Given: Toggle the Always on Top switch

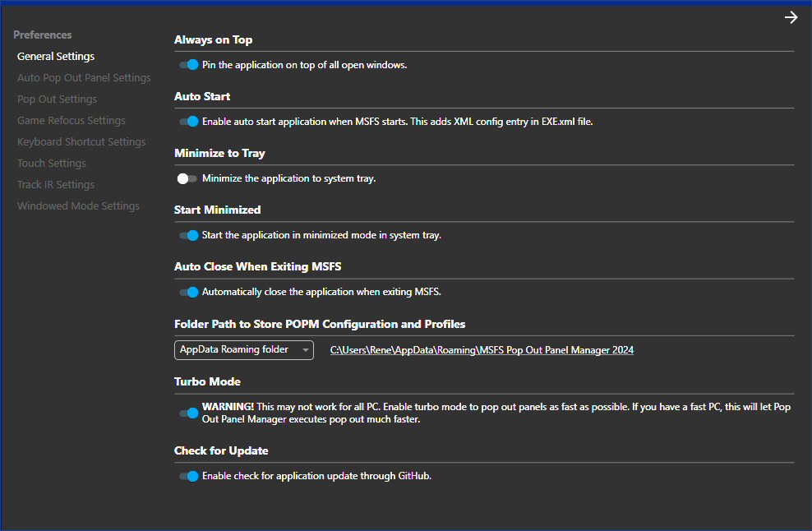Looking at the screenshot, I should point(188,65).
